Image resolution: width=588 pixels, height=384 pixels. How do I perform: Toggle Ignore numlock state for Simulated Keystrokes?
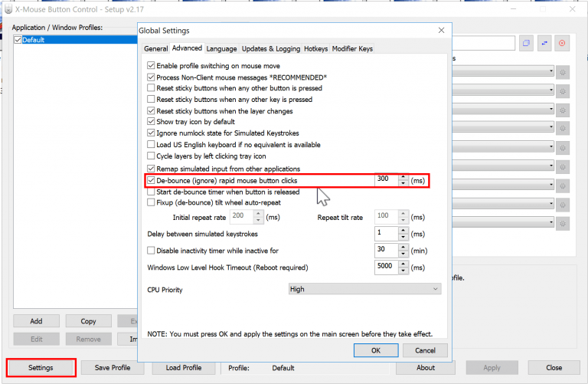(151, 133)
